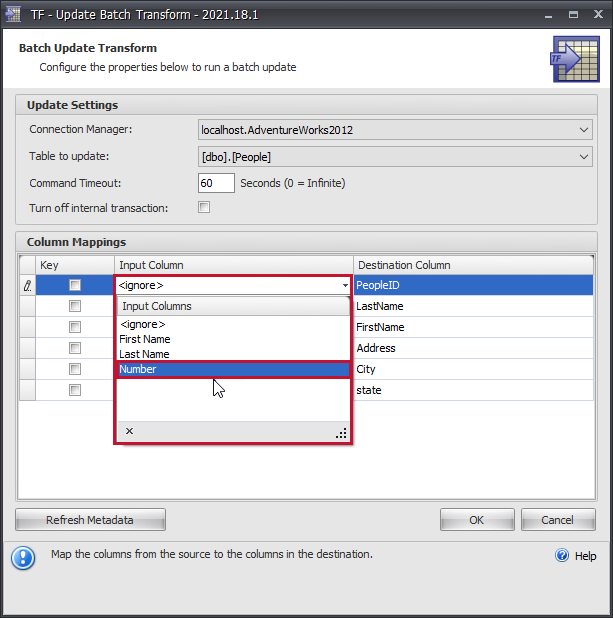Viewport: 613px width, 618px height.
Task: Confirm with the OK button
Action: [477, 520]
